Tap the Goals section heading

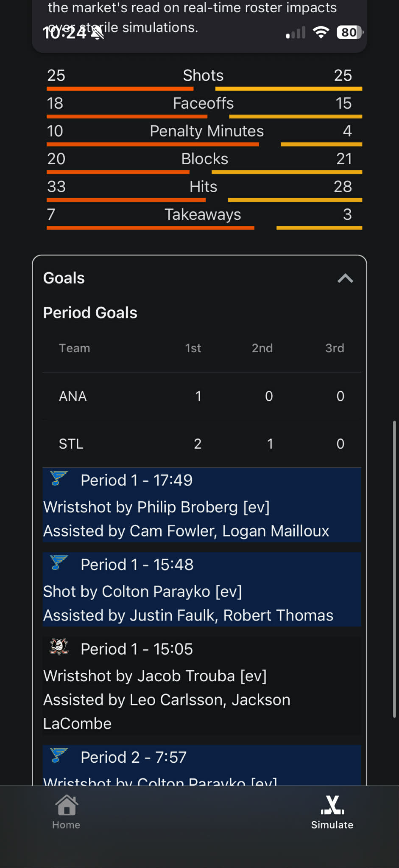[64, 278]
